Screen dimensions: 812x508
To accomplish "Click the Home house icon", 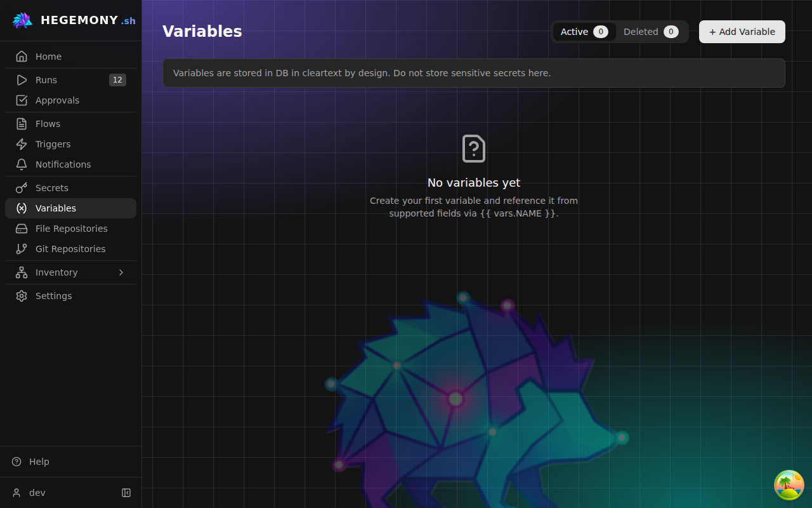I will [22, 57].
